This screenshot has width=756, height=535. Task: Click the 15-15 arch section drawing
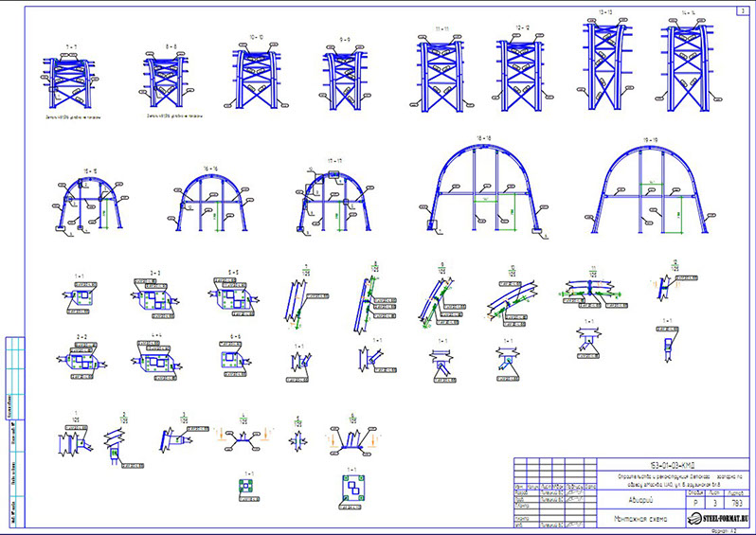pyautogui.click(x=89, y=203)
